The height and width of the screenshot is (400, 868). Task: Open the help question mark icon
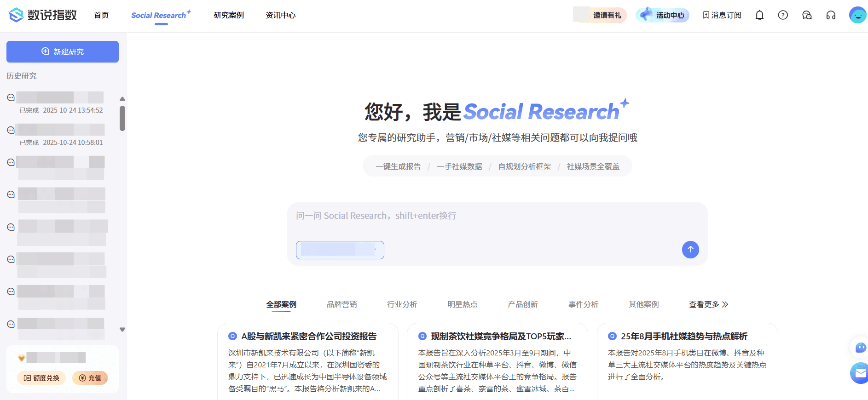[783, 15]
